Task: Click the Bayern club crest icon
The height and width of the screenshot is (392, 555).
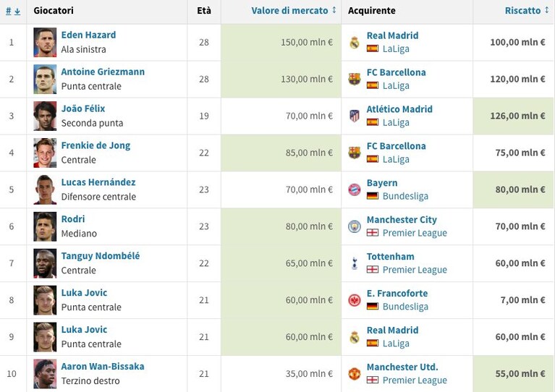Action: (x=355, y=189)
